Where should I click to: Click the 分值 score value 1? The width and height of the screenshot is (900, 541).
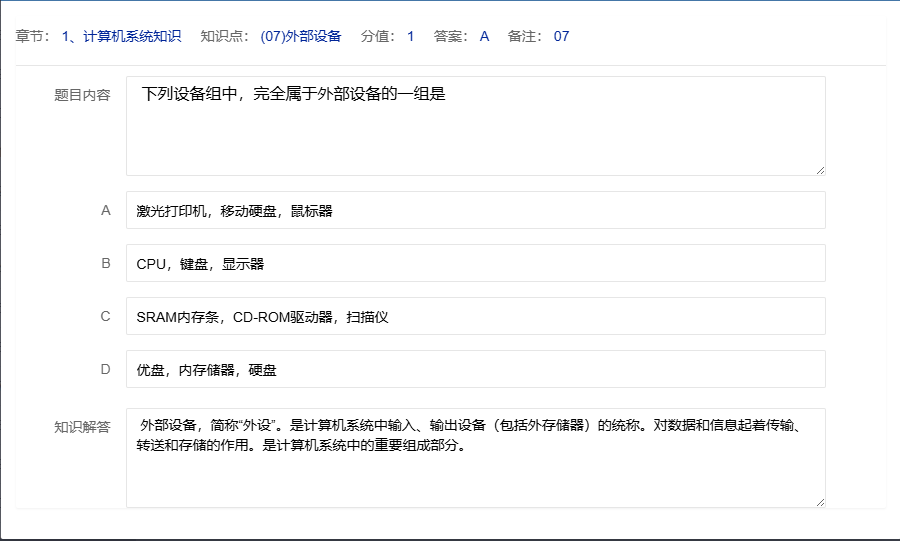(410, 37)
